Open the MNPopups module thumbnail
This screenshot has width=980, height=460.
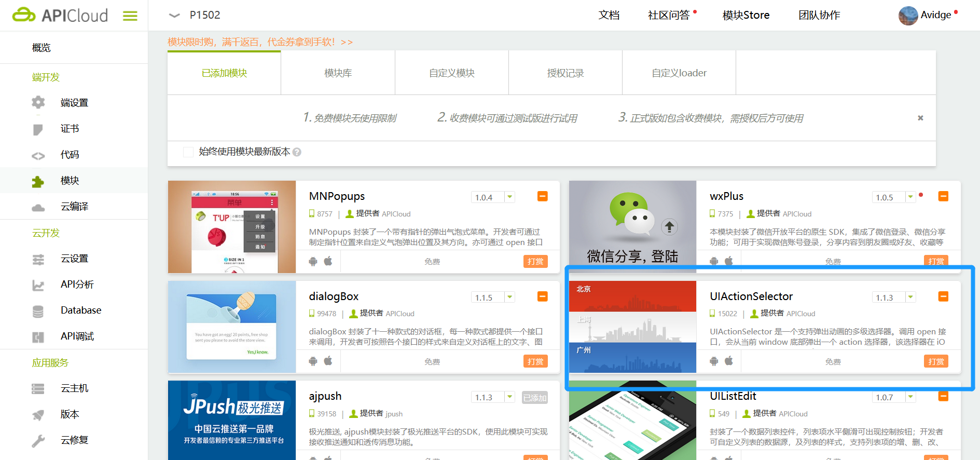[232, 227]
